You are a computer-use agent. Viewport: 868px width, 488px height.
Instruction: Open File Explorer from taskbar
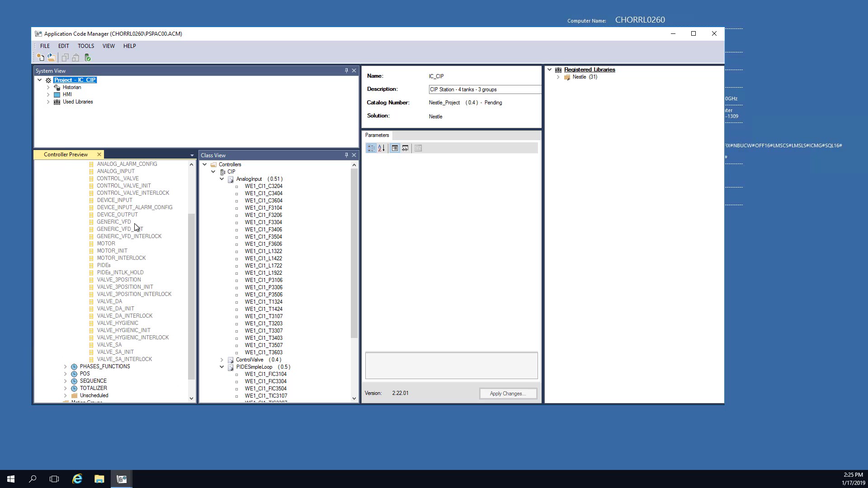point(99,479)
